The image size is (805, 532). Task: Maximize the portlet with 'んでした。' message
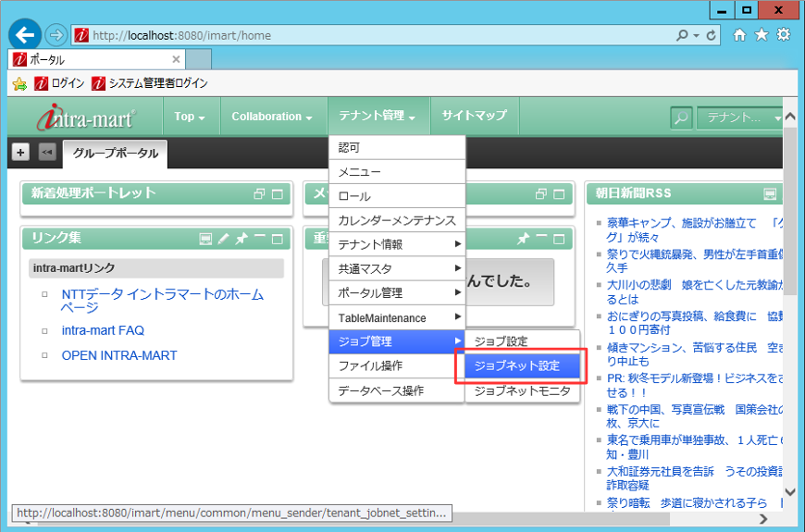coord(559,240)
